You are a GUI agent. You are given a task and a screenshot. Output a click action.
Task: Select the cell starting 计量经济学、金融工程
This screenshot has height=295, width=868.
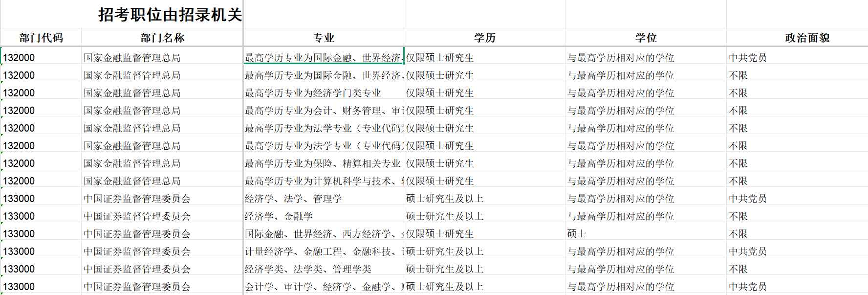point(323,251)
